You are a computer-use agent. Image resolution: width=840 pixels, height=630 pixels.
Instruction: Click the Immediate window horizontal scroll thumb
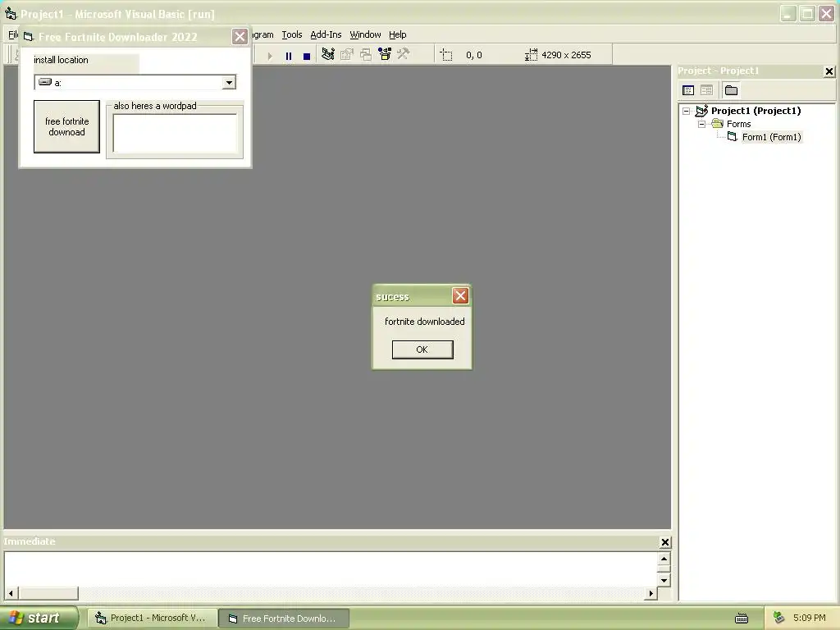click(48, 593)
